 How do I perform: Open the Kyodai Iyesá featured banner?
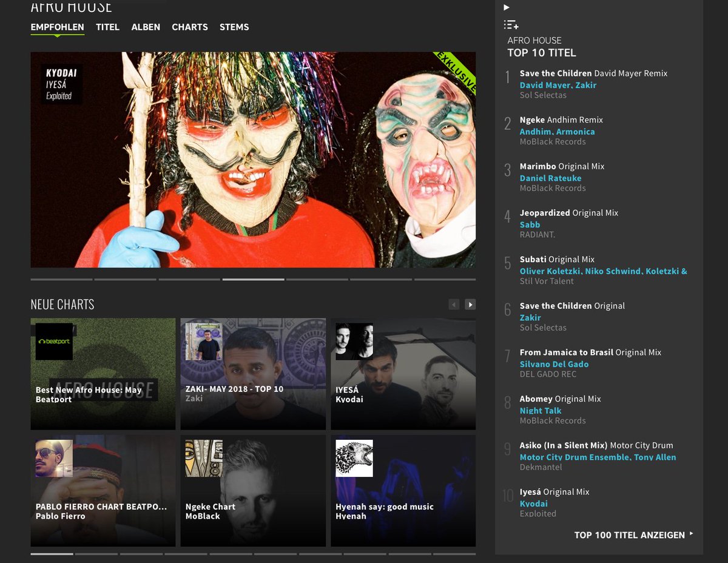253,160
